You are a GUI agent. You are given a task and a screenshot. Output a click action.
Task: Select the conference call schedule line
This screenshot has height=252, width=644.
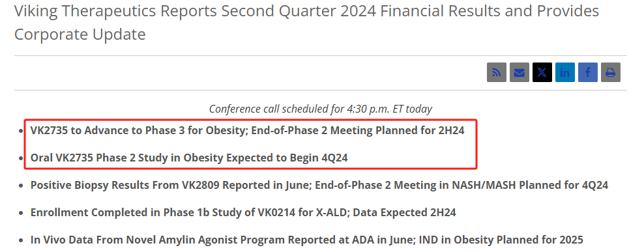pos(320,109)
